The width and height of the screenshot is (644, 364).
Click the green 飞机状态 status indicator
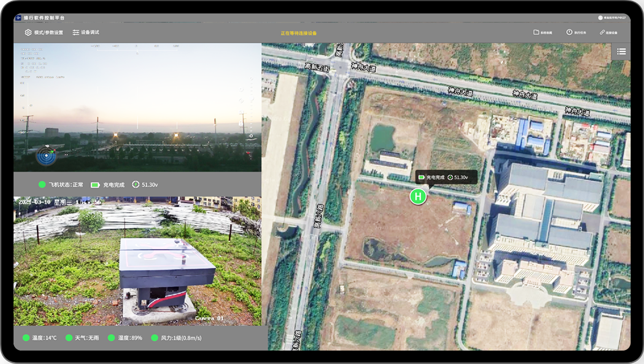click(42, 185)
